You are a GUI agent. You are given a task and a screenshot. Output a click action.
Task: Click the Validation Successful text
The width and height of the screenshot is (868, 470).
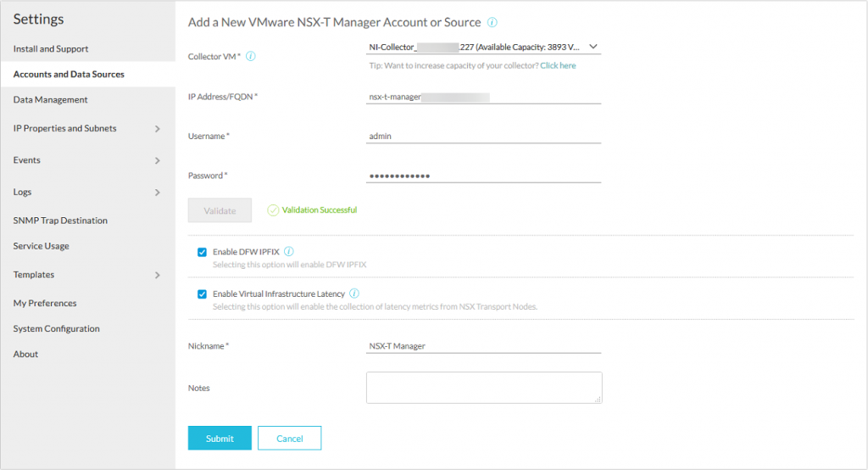coord(320,210)
